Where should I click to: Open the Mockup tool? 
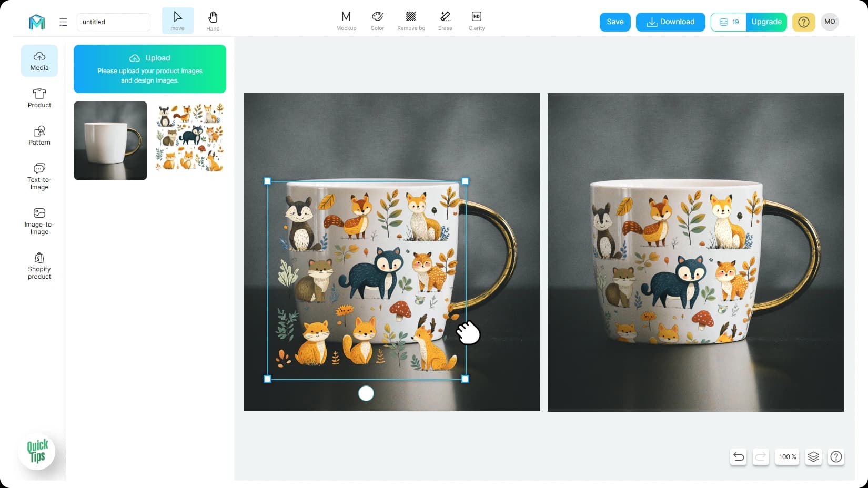(346, 21)
